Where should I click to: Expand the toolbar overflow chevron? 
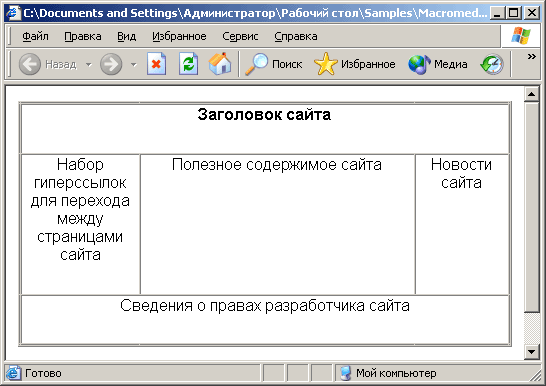pos(531,56)
